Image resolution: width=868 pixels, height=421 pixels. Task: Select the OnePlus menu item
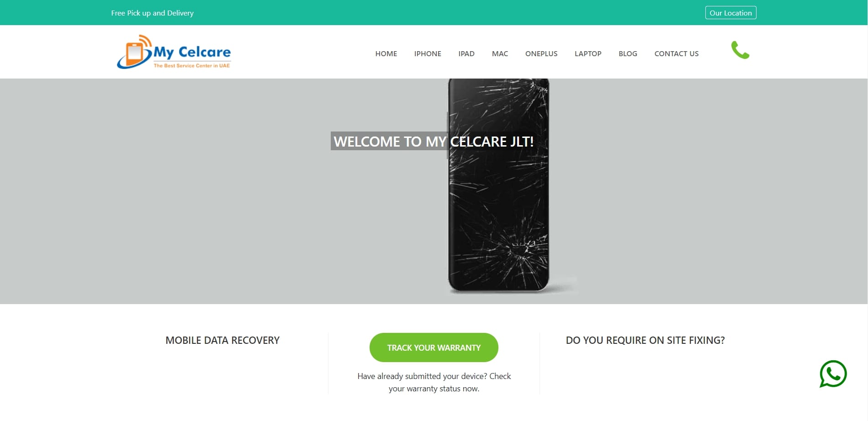pos(541,53)
